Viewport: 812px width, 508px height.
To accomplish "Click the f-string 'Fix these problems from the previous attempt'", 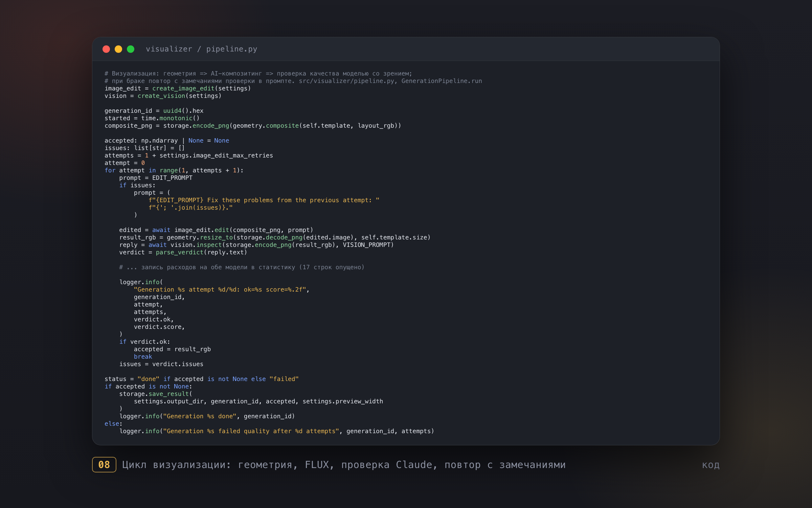I will tap(264, 200).
